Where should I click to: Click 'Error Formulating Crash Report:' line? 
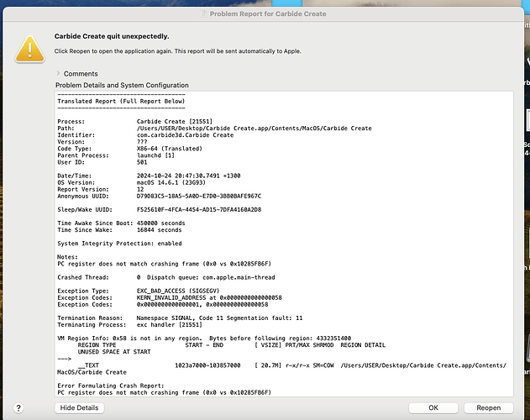[111, 386]
